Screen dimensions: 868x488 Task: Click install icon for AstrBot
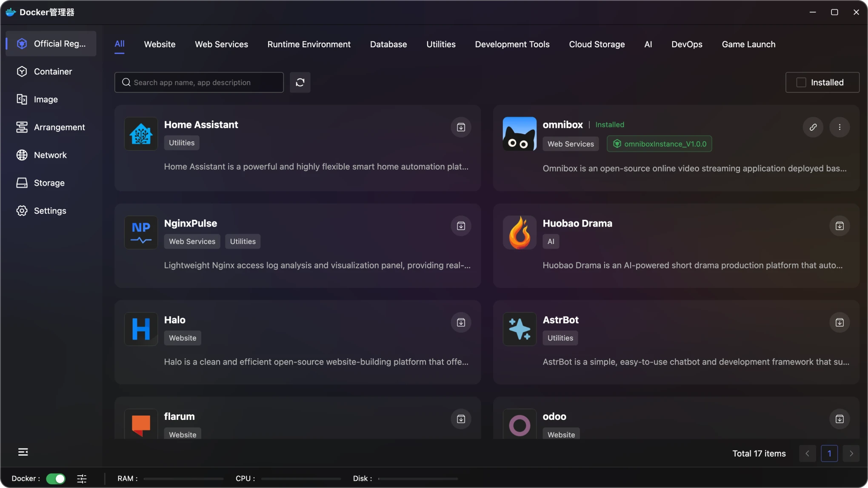click(839, 323)
